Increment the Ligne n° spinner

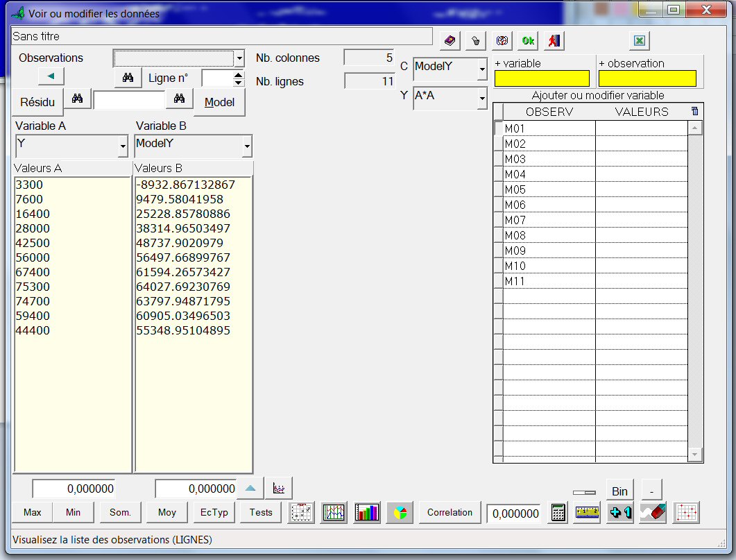[239, 75]
